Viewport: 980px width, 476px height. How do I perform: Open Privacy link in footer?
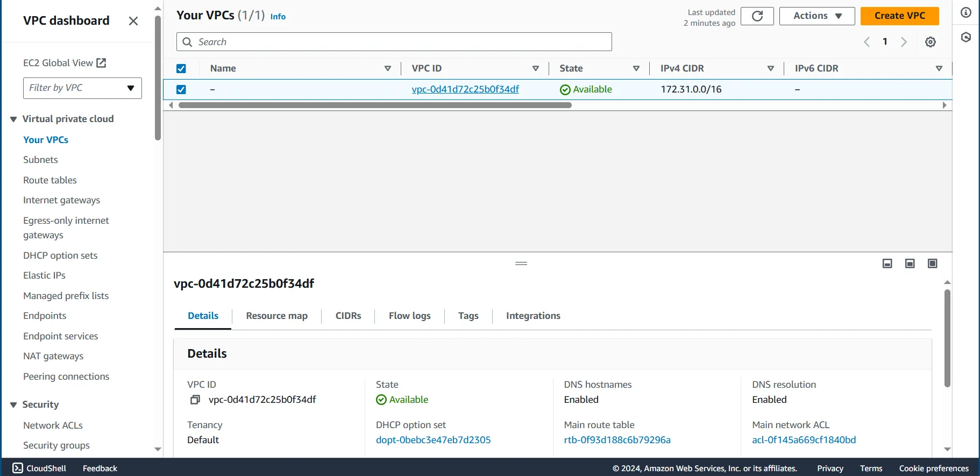pos(830,468)
